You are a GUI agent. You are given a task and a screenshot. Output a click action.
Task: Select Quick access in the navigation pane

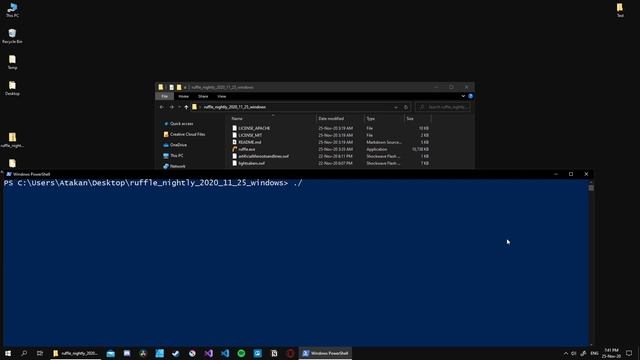click(178, 123)
